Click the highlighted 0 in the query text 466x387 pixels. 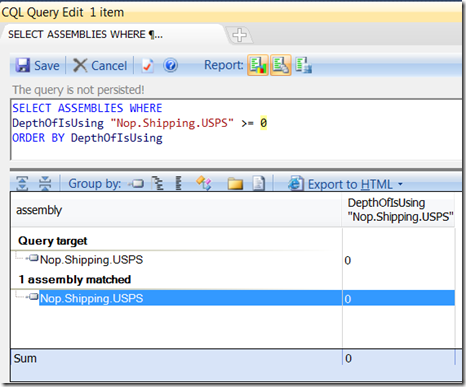click(263, 123)
